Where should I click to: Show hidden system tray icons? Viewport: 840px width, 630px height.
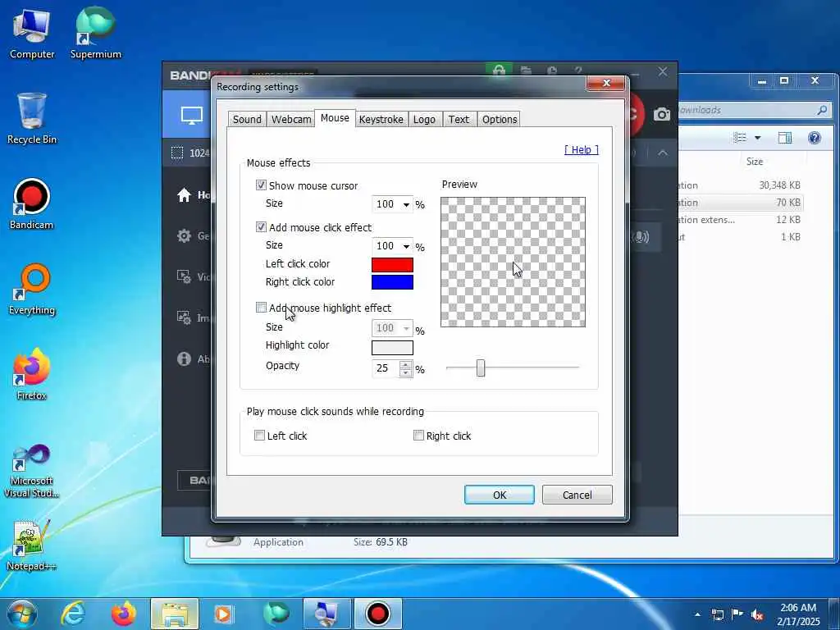(697, 614)
